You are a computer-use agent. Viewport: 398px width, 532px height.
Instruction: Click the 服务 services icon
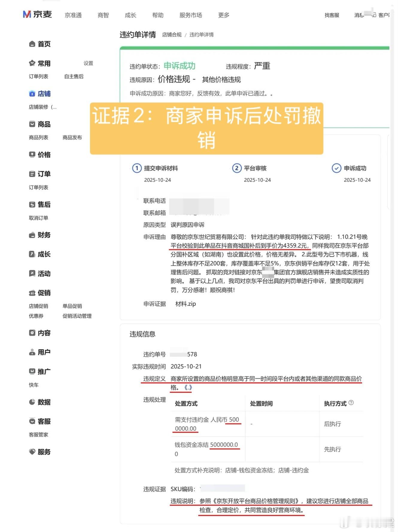32,452
